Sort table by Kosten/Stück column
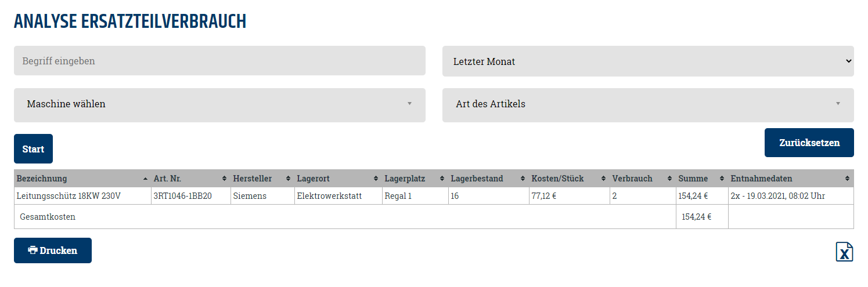Viewport: 868px width, 287px height. point(569,179)
